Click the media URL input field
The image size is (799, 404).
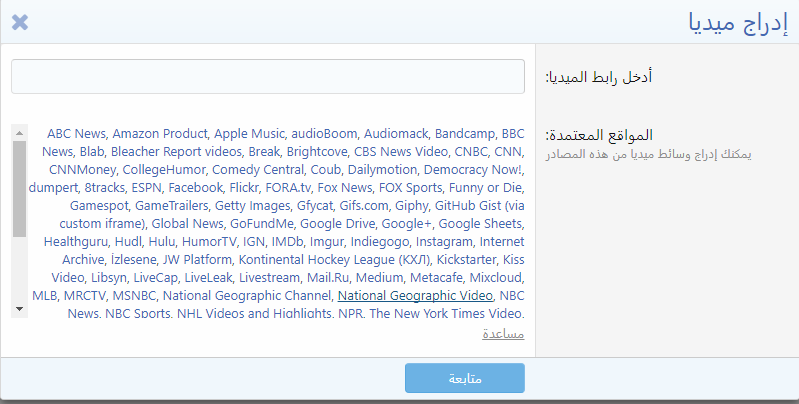click(268, 76)
